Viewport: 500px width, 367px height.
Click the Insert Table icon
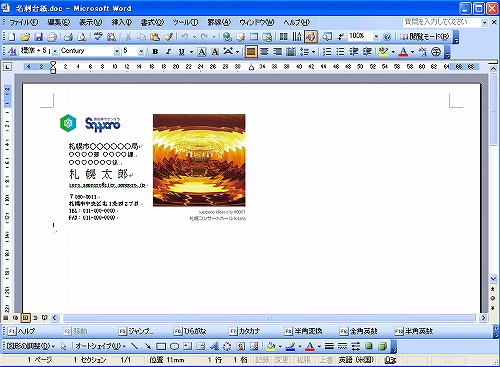(254, 37)
